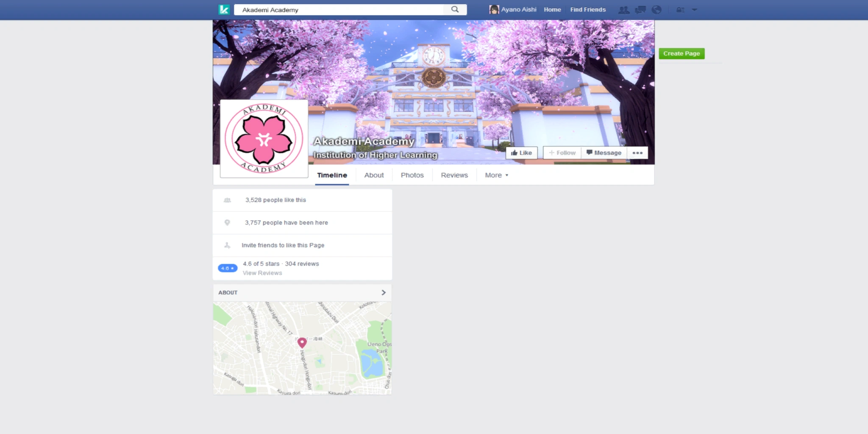Click the Akademi Academy page title
Image resolution: width=868 pixels, height=434 pixels.
pyautogui.click(x=364, y=141)
